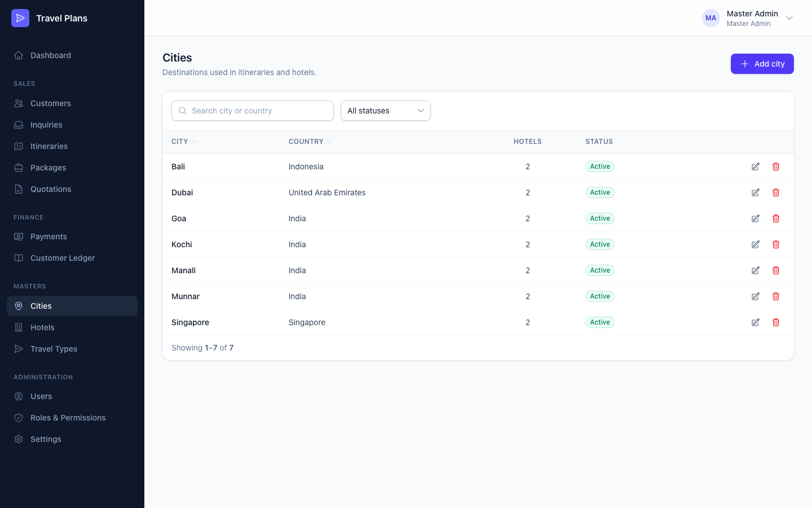
Task: Edit the Munnar city
Action: coord(756,296)
